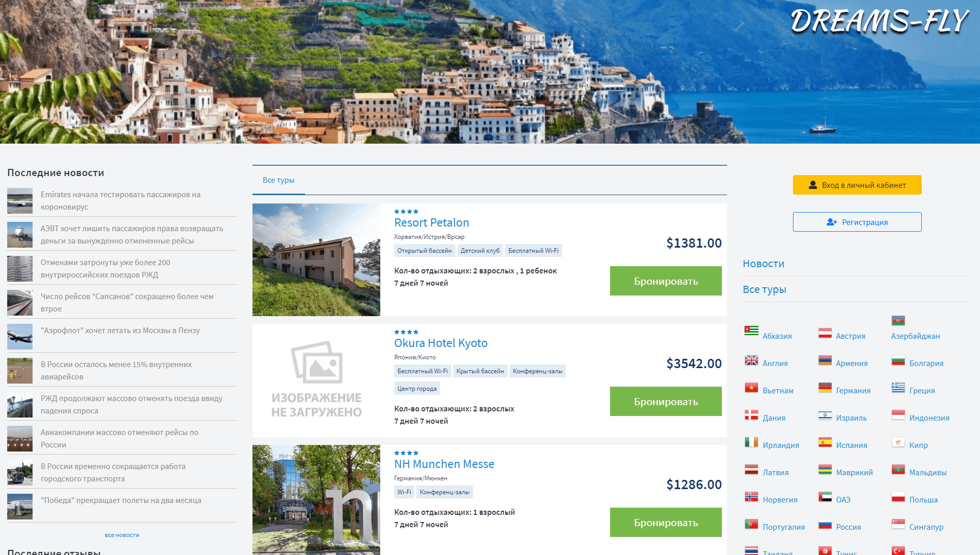This screenshot has width=980, height=555.
Task: Click the Регистрация button
Action: click(x=857, y=222)
